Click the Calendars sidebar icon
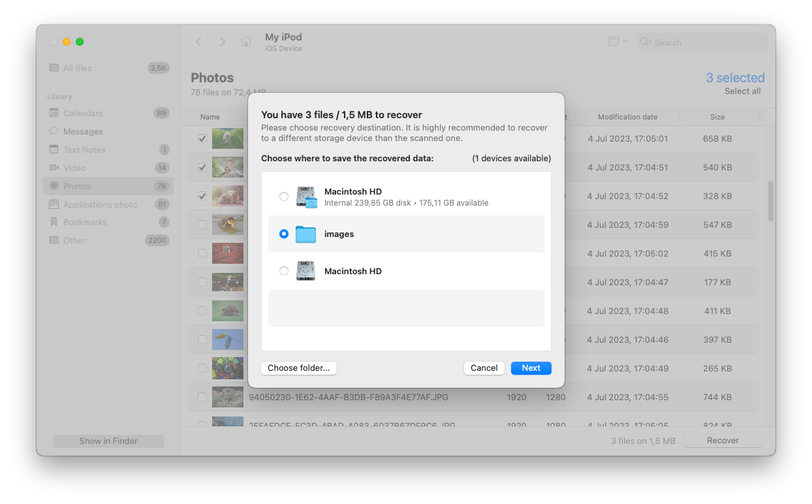 click(x=54, y=113)
